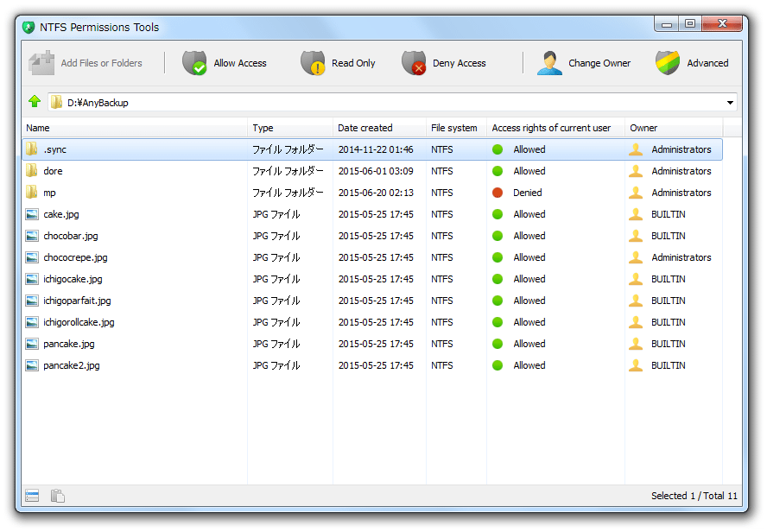Click the mp folder name
The image size is (767, 532).
(x=49, y=193)
